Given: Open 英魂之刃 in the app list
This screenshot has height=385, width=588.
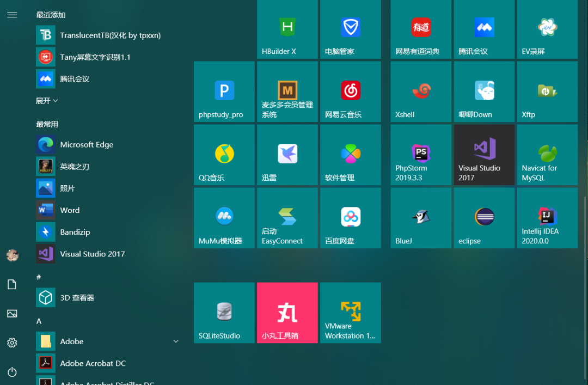Looking at the screenshot, I should click(x=109, y=166).
